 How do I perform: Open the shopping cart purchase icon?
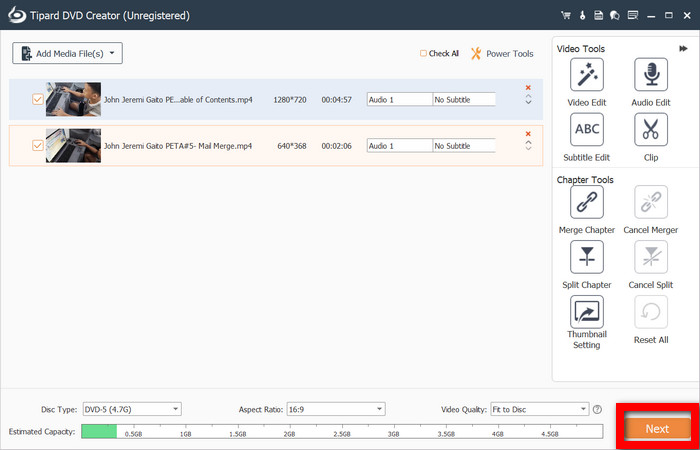[566, 15]
